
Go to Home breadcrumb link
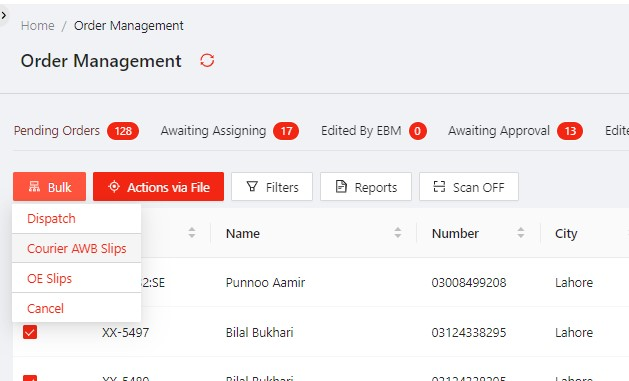point(38,26)
